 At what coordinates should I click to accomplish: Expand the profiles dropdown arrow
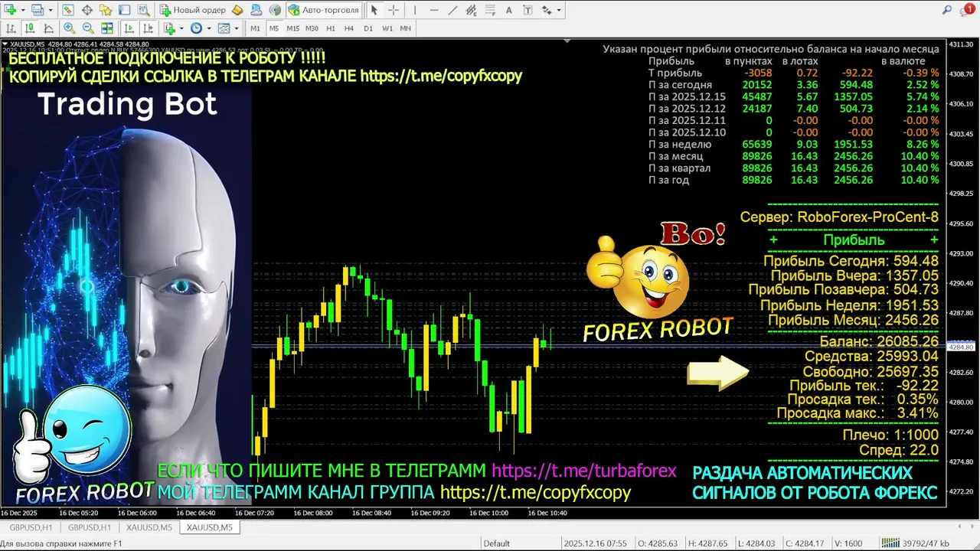point(51,10)
